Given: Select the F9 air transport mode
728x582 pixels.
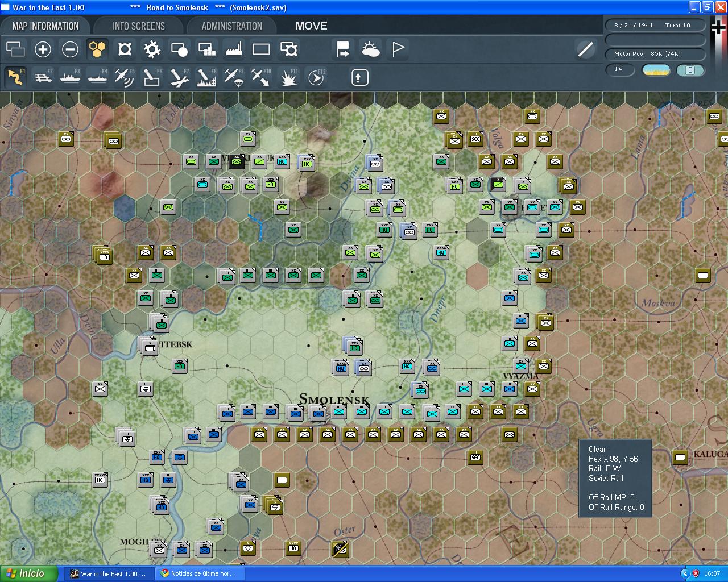Looking at the screenshot, I should 234,77.
